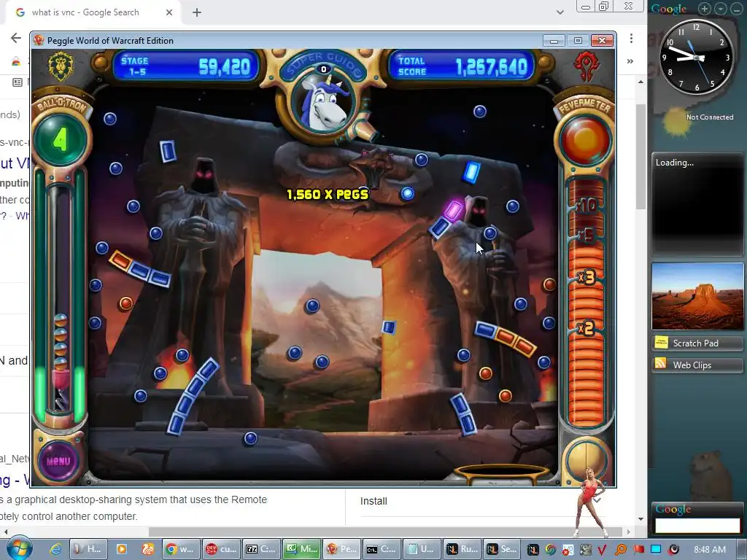Open the media player taskbar icon
747x560 pixels.
point(122,549)
